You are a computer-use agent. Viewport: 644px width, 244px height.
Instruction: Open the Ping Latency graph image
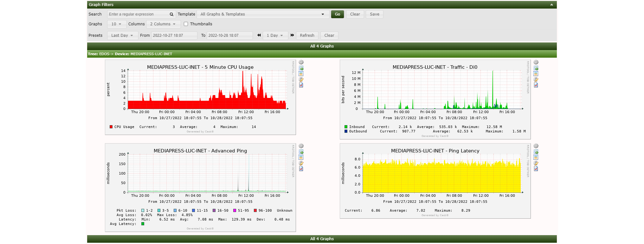pos(435,181)
